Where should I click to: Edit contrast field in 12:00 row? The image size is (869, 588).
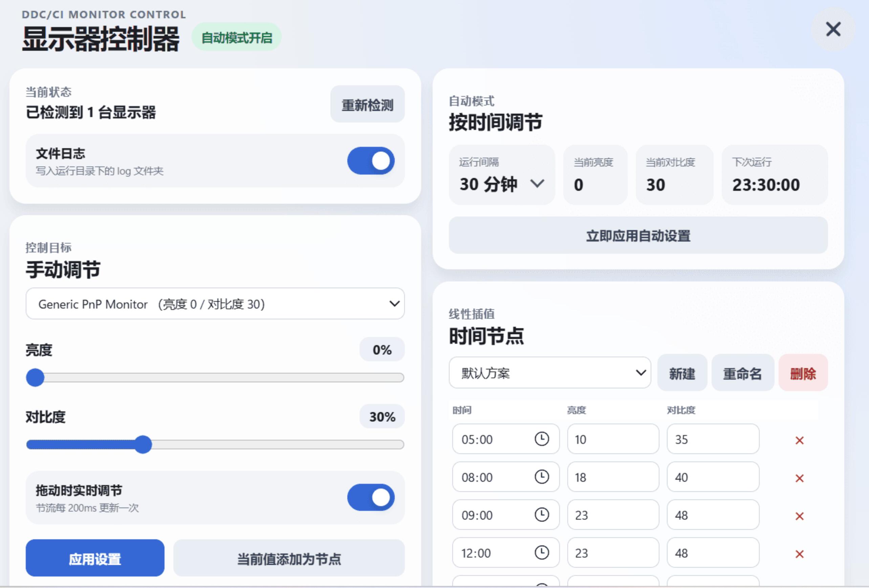(x=713, y=552)
